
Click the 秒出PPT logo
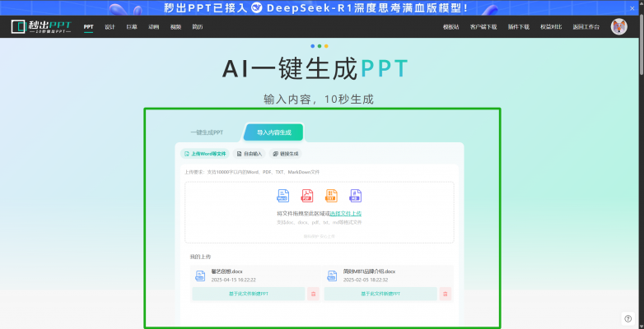pyautogui.click(x=41, y=26)
